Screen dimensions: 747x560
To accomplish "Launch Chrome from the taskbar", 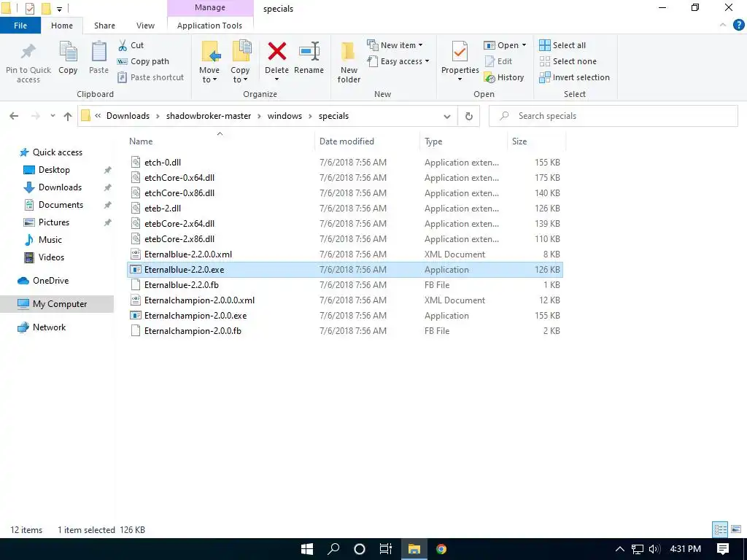I will 441,549.
